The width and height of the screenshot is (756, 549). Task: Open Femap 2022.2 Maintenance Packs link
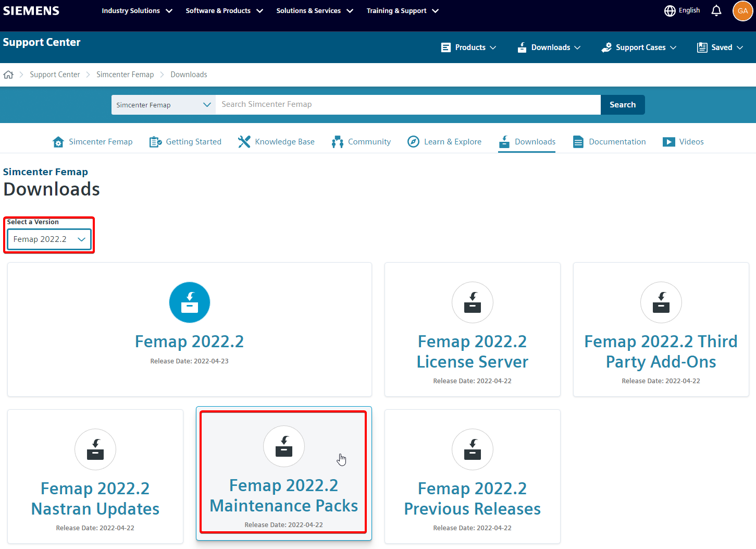(x=284, y=496)
